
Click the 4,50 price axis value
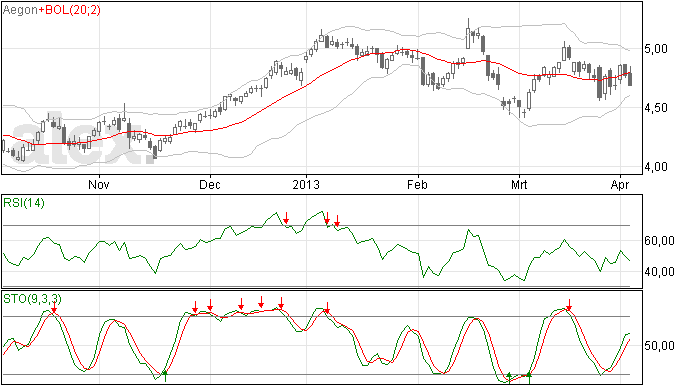point(656,108)
